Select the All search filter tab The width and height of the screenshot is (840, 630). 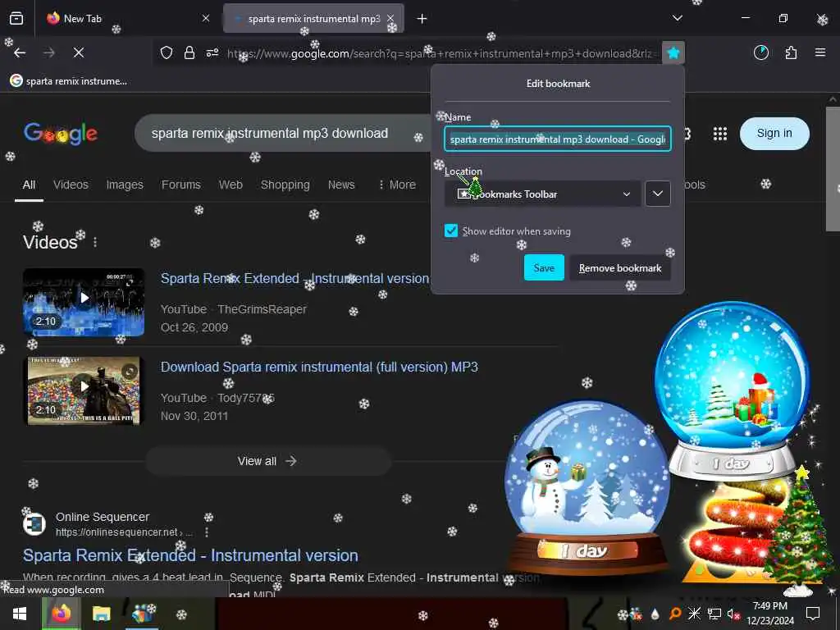[29, 185]
